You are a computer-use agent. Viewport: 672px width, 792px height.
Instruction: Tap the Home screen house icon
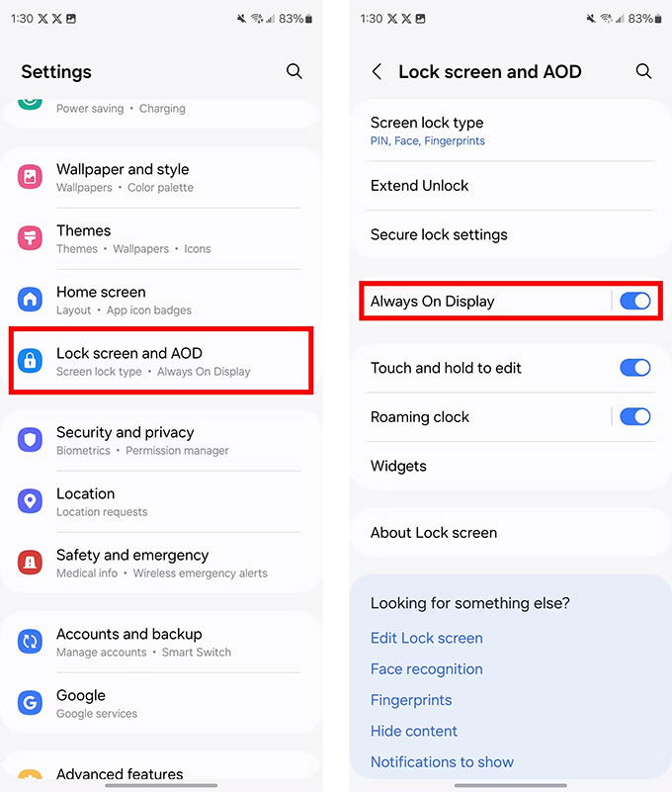30,299
